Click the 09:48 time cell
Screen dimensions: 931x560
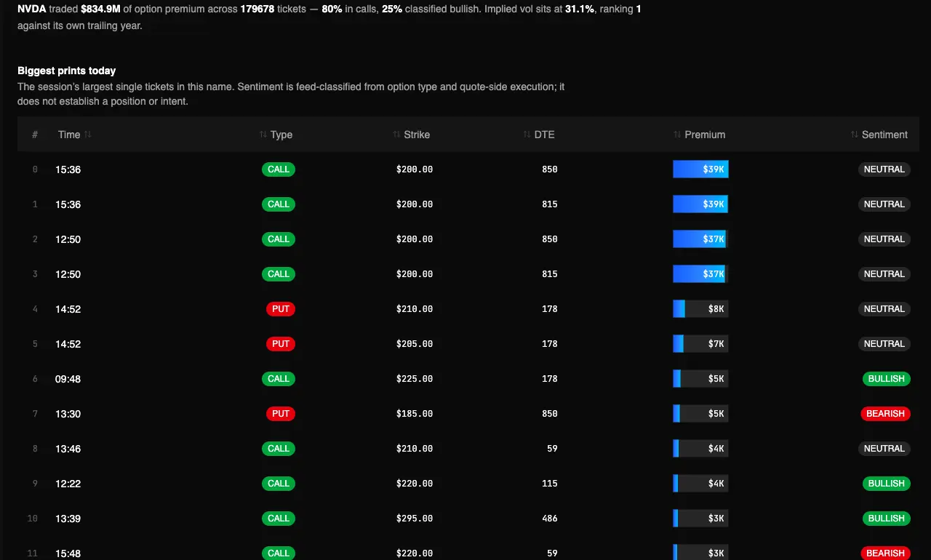point(68,379)
